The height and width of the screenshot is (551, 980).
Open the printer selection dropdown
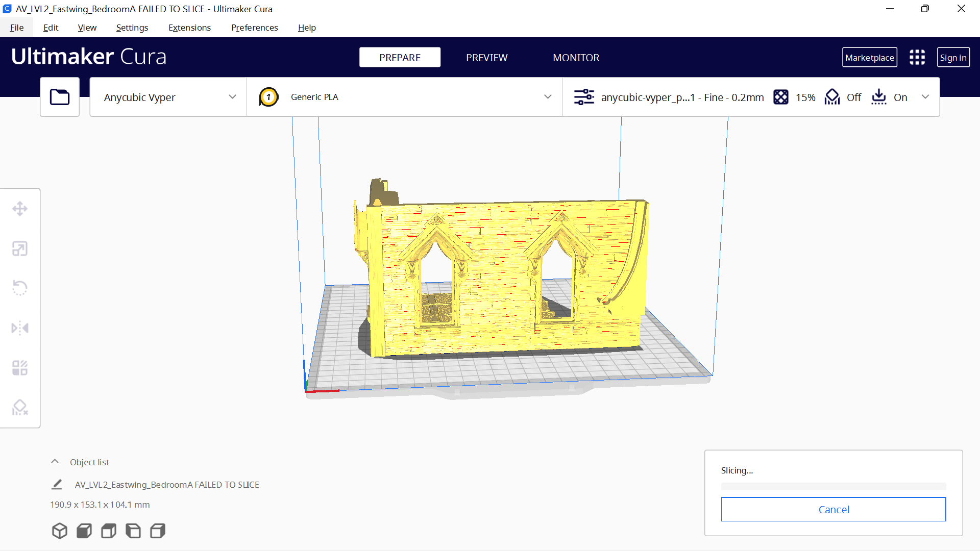tap(167, 97)
